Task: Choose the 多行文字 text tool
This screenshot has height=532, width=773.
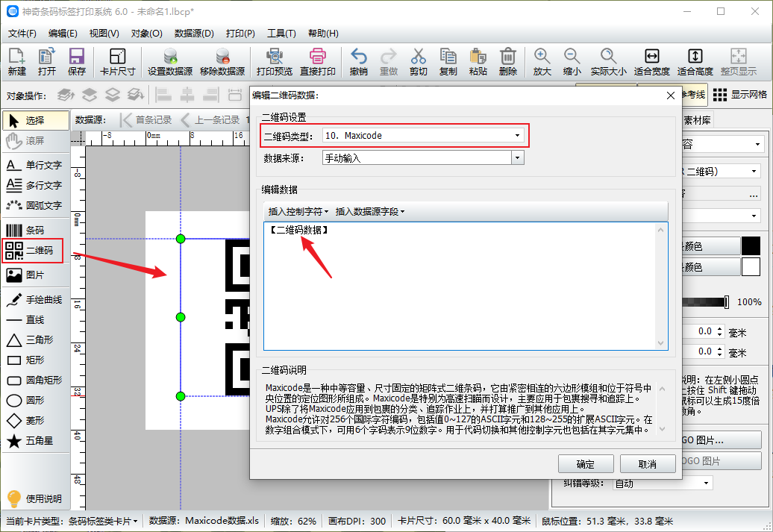Action: 36,185
